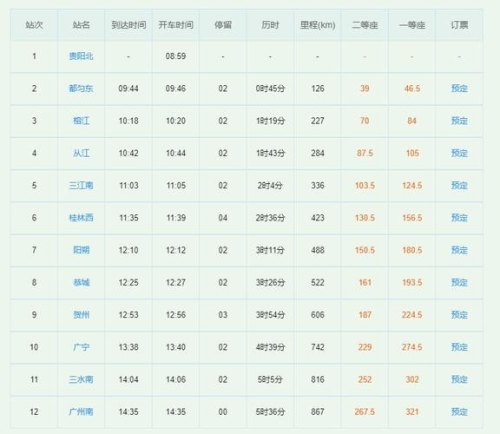This screenshot has height=434, width=500.
Task: Click the 867 km mileage cell
Action: point(317,412)
